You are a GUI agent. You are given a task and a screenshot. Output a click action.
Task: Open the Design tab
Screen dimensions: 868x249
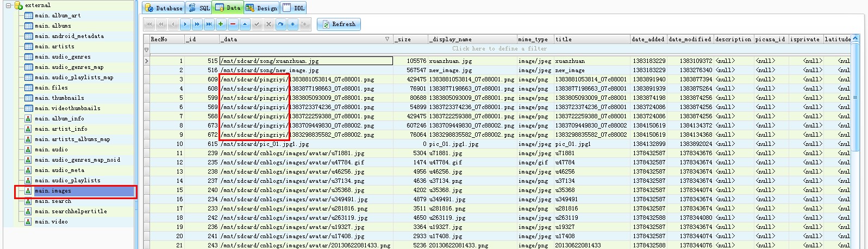coord(261,8)
